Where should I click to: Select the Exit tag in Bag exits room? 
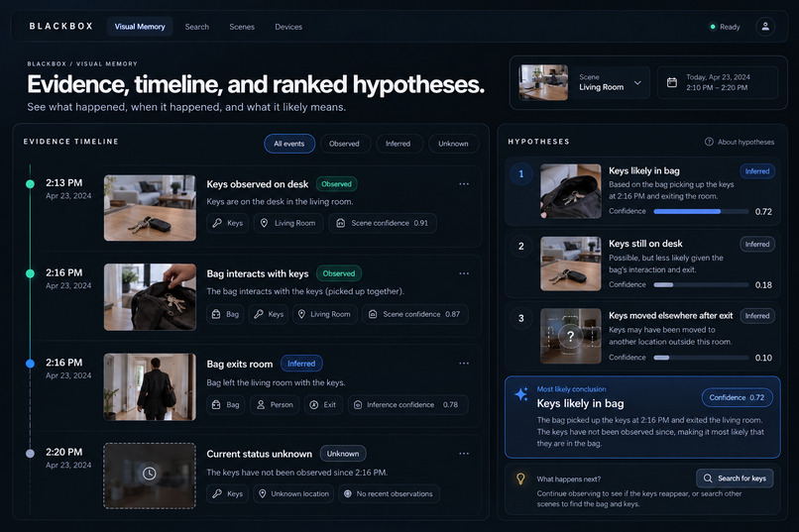click(323, 405)
